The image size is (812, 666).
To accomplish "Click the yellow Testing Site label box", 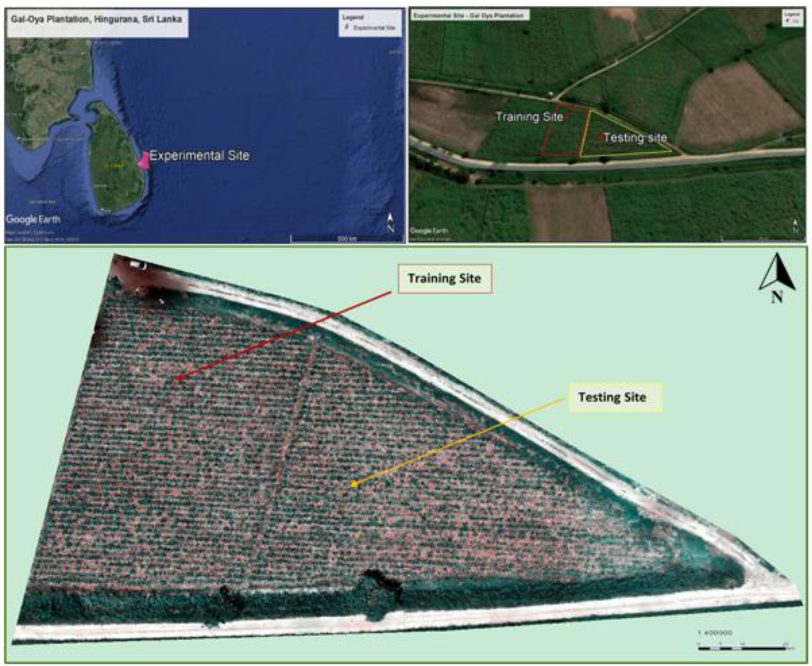I will pos(615,397).
